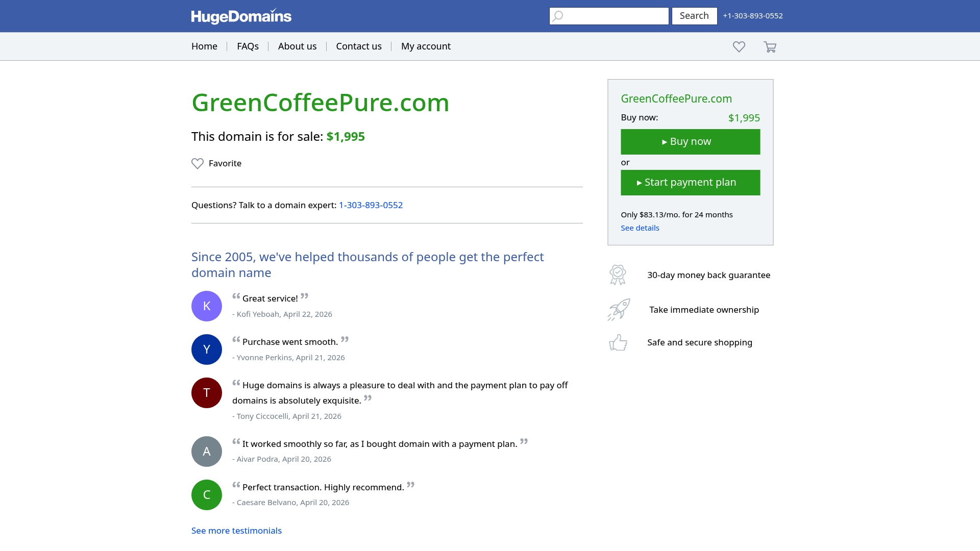Click the Search button
This screenshot has height=551, width=980.
click(x=694, y=16)
